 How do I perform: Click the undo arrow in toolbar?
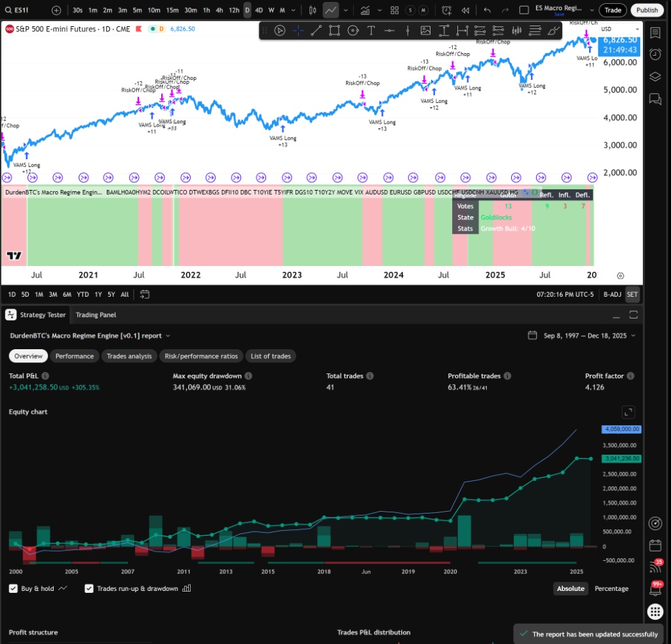tap(486, 10)
